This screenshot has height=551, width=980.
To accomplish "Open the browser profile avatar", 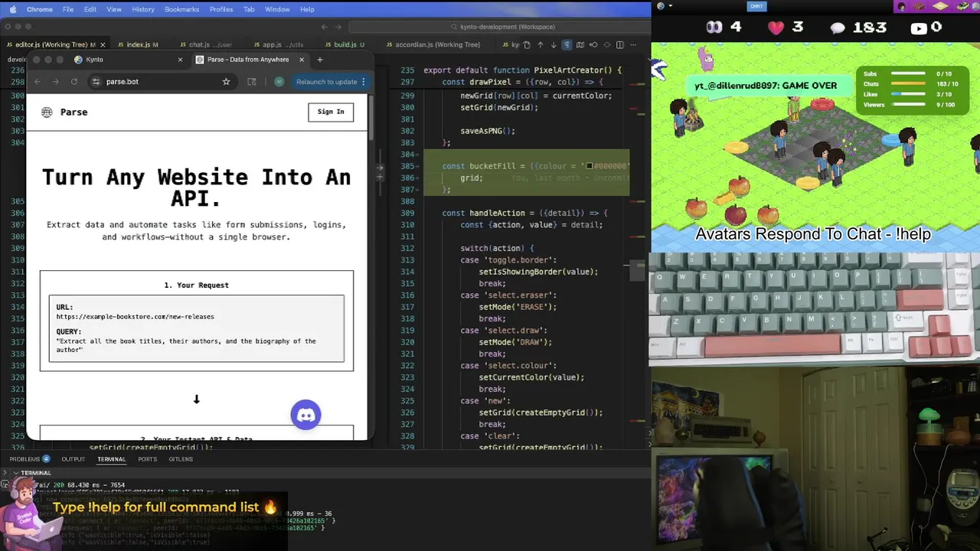I will pos(279,82).
